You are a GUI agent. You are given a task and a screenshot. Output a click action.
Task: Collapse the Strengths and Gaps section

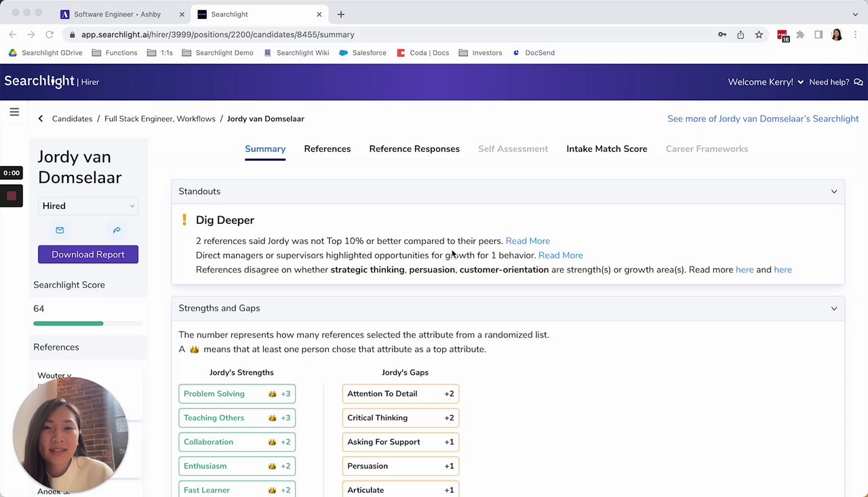pos(834,309)
